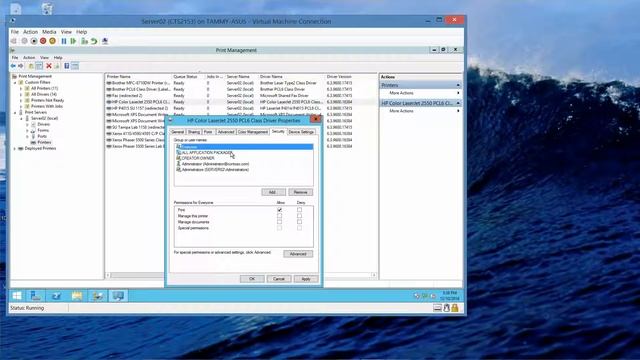This screenshot has height=360, width=640.
Task: Select CREATOR OWNER in the user list
Action: (198, 158)
